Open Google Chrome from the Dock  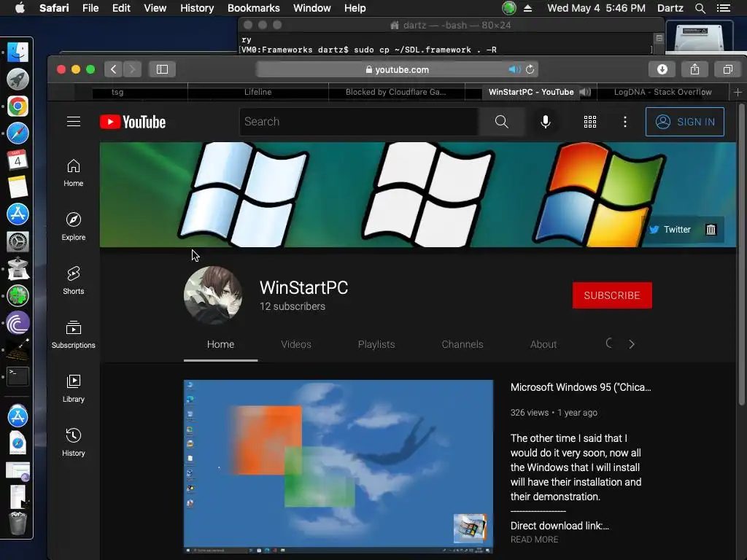click(18, 106)
